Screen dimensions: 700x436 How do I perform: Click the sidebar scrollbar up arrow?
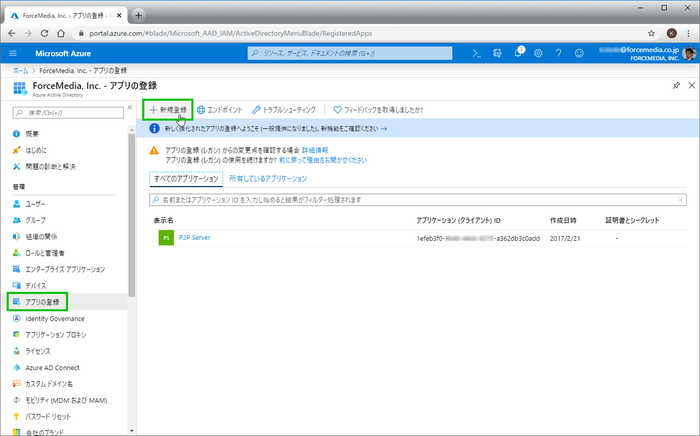tap(131, 130)
